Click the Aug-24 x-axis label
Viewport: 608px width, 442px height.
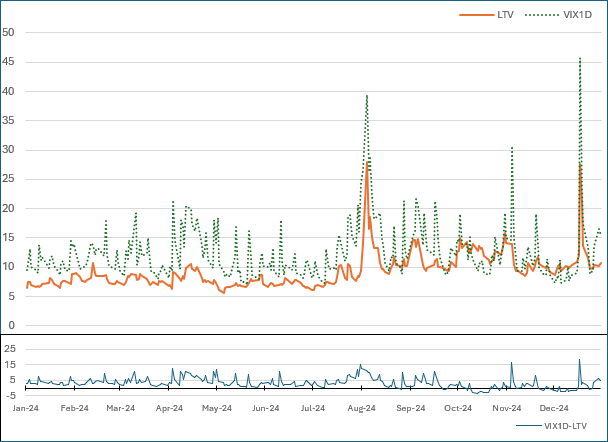361,408
